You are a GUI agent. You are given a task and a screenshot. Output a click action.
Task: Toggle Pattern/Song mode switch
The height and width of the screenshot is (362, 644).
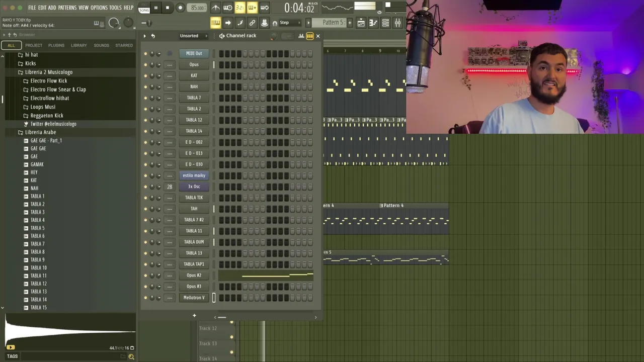pos(144,8)
